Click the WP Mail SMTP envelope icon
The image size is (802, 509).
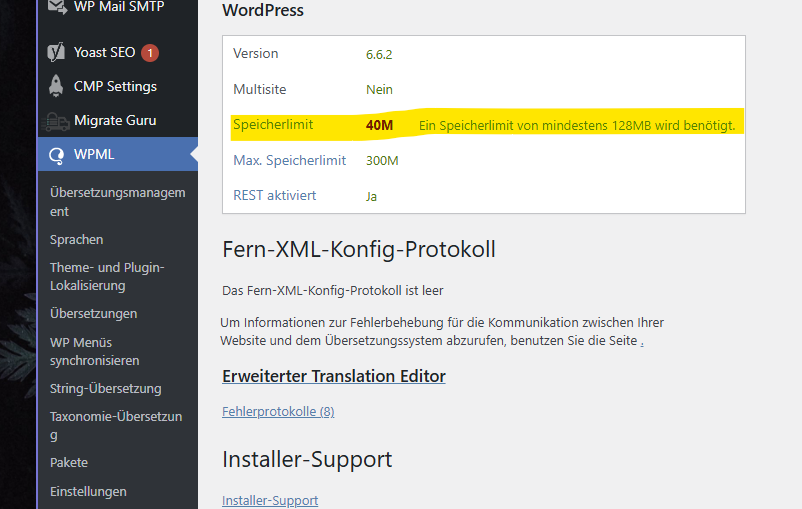point(57,7)
